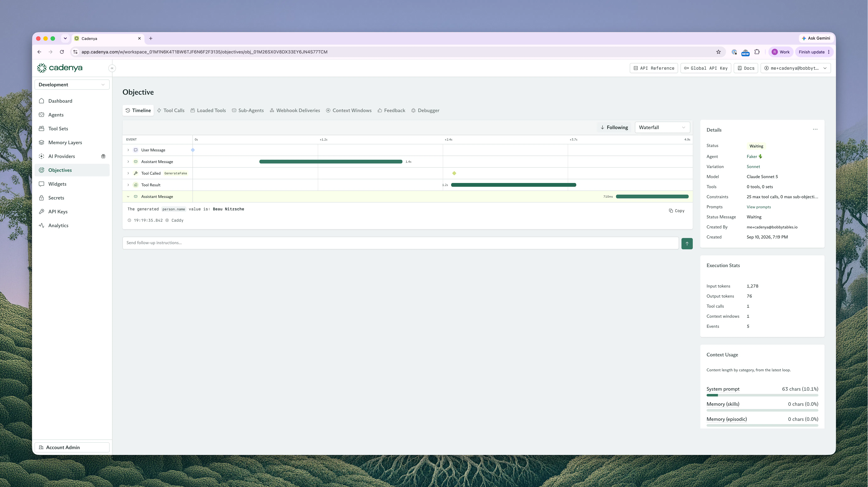Bookmark this page with the star icon
The height and width of the screenshot is (487, 868).
[718, 52]
